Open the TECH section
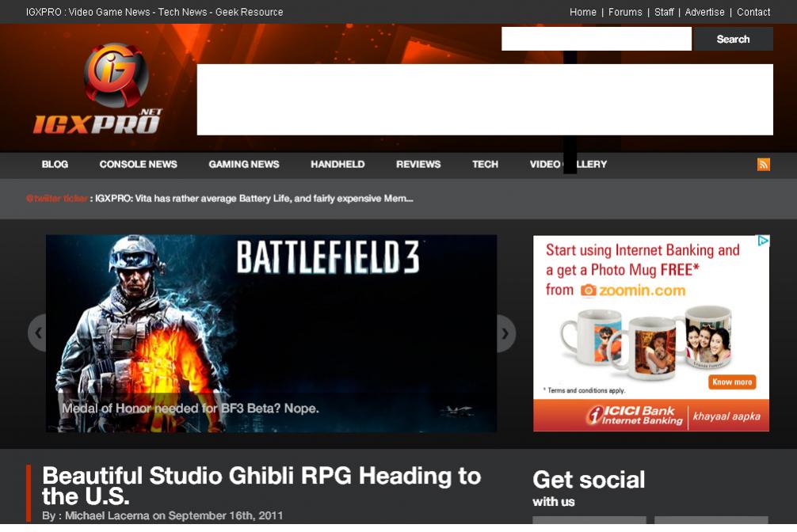 (485, 164)
